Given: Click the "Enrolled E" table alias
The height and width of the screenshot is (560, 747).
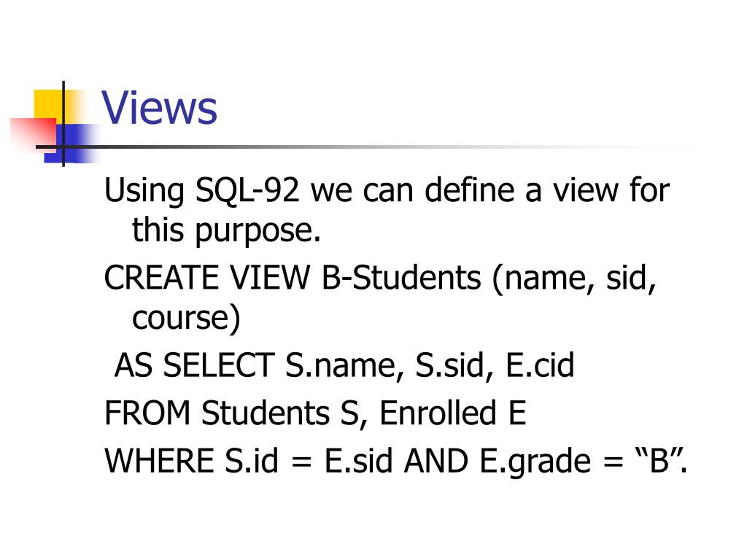Looking at the screenshot, I should pos(452,413).
